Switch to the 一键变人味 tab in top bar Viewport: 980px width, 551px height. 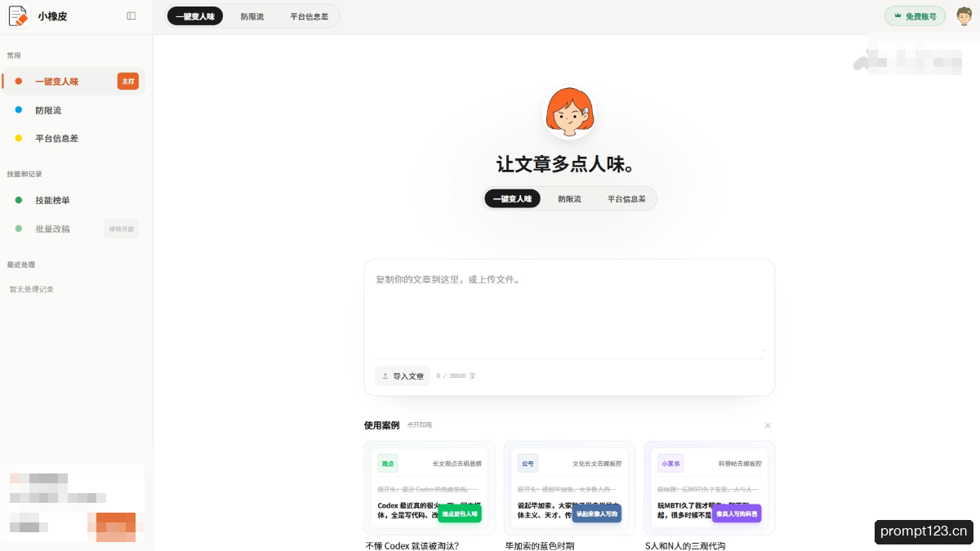tap(194, 16)
